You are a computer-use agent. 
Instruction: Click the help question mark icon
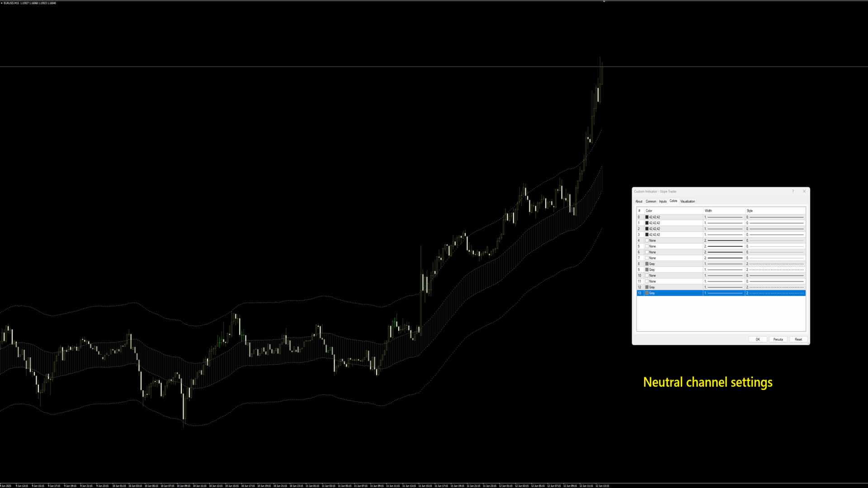point(793,191)
